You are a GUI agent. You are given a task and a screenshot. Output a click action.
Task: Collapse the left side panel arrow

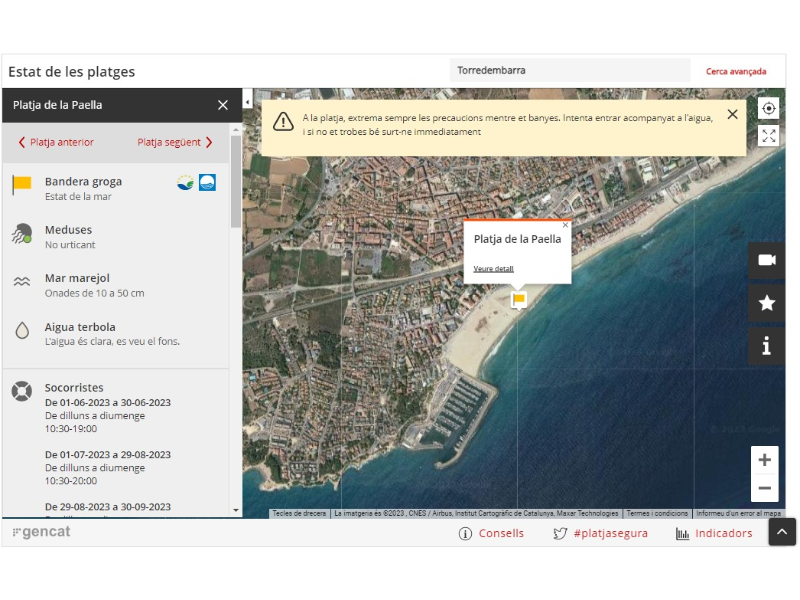(247, 102)
